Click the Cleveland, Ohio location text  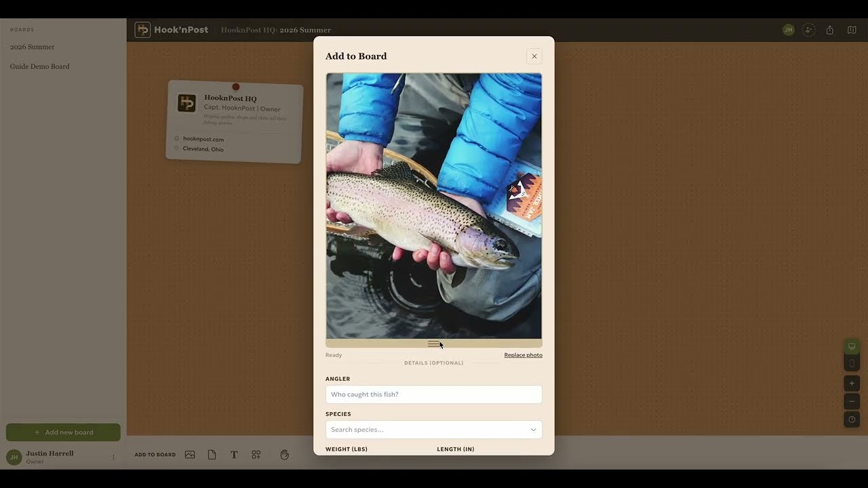click(x=203, y=149)
